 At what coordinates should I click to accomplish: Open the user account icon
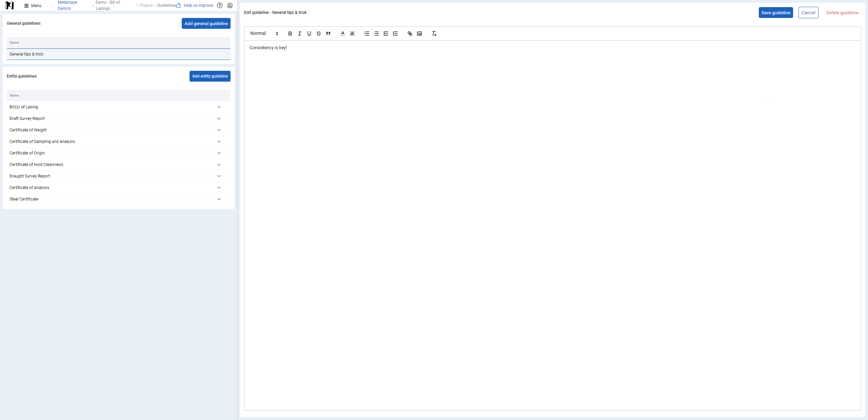(230, 5)
